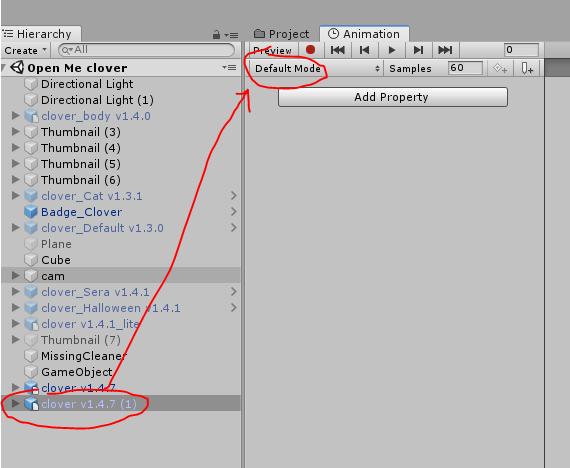This screenshot has height=468, width=570.
Task: Expand clover_body v1.4.0 in hierarchy
Action: click(x=16, y=116)
